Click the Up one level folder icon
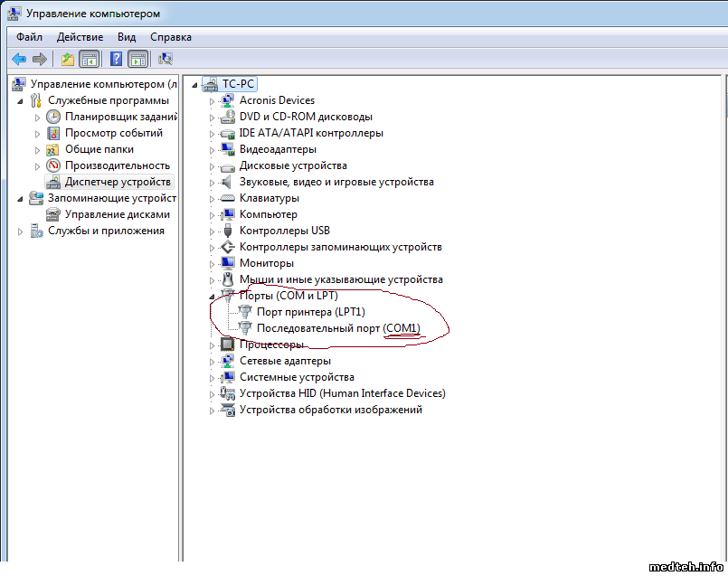The width and height of the screenshot is (728, 576). tap(68, 59)
